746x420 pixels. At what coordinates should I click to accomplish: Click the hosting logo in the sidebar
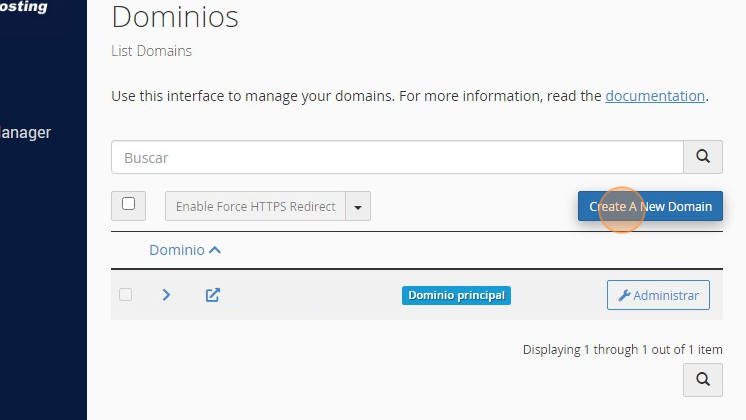point(23,7)
